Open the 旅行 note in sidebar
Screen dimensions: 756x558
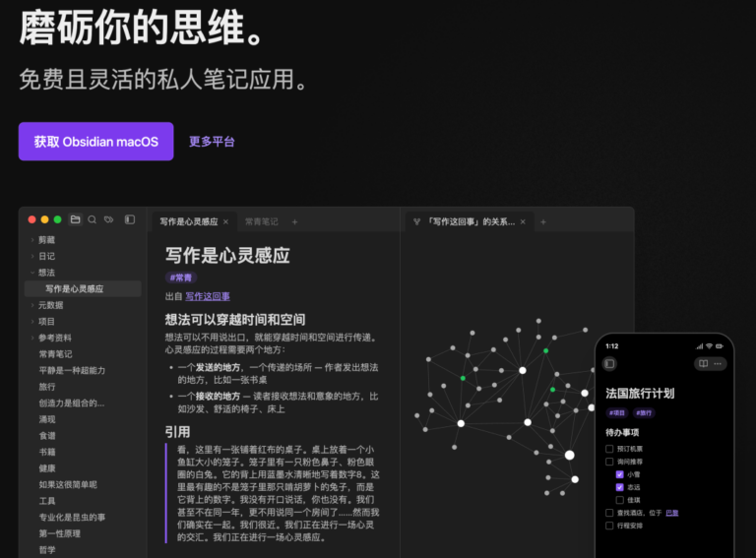[47, 387]
